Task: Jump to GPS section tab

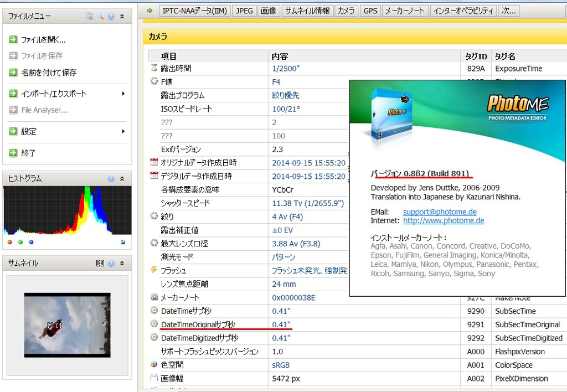Action: 370,11
